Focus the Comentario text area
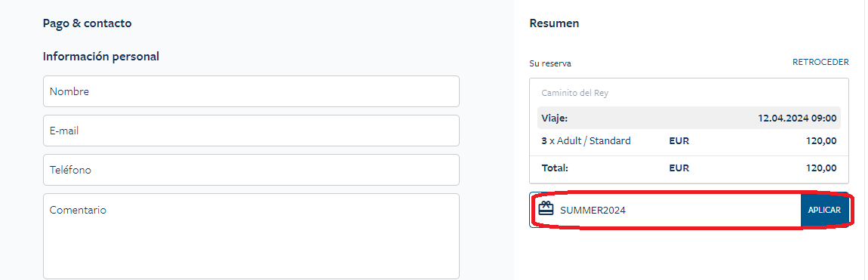The image size is (868, 280). point(251,236)
